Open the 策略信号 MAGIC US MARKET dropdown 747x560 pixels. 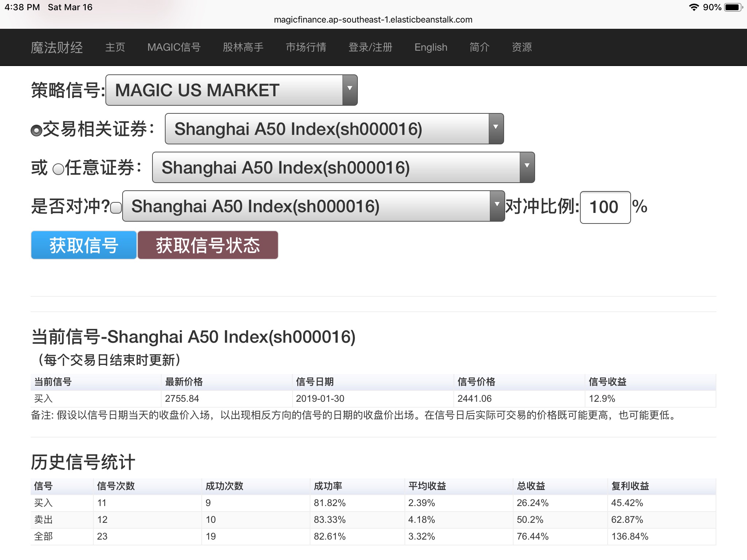tap(232, 90)
